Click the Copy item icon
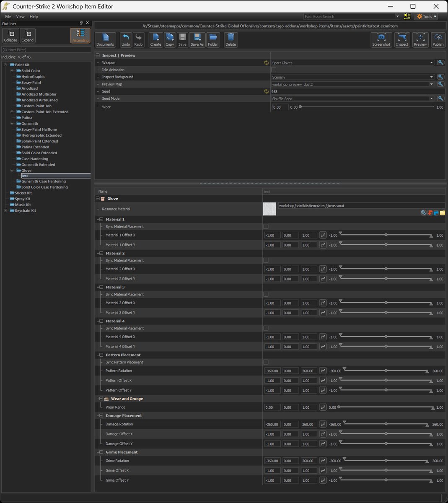Screen dimensions: 448x503 pyautogui.click(x=170, y=40)
